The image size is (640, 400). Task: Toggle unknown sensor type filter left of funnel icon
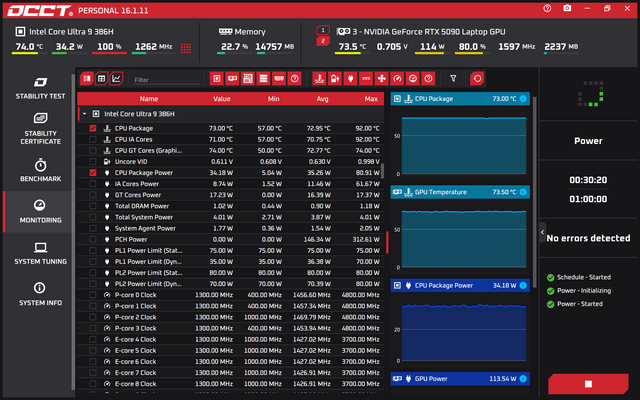tap(428, 78)
